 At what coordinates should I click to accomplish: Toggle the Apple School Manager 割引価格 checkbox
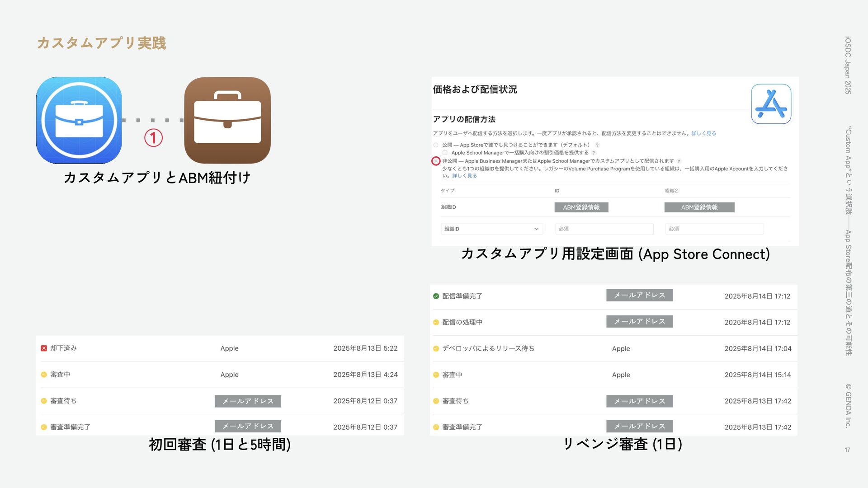pos(445,153)
